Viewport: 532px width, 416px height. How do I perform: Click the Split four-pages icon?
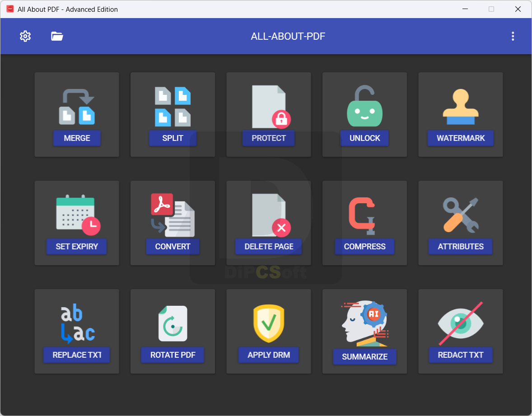173,107
